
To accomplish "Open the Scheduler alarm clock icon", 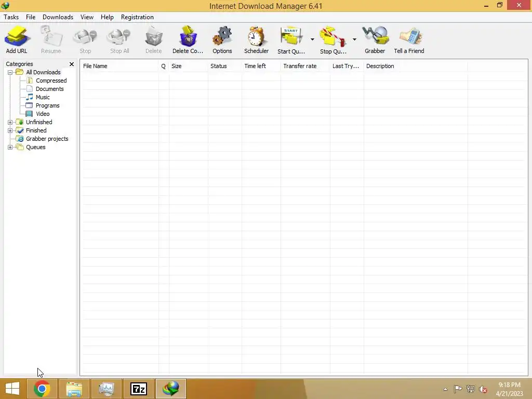I will pyautogui.click(x=256, y=39).
